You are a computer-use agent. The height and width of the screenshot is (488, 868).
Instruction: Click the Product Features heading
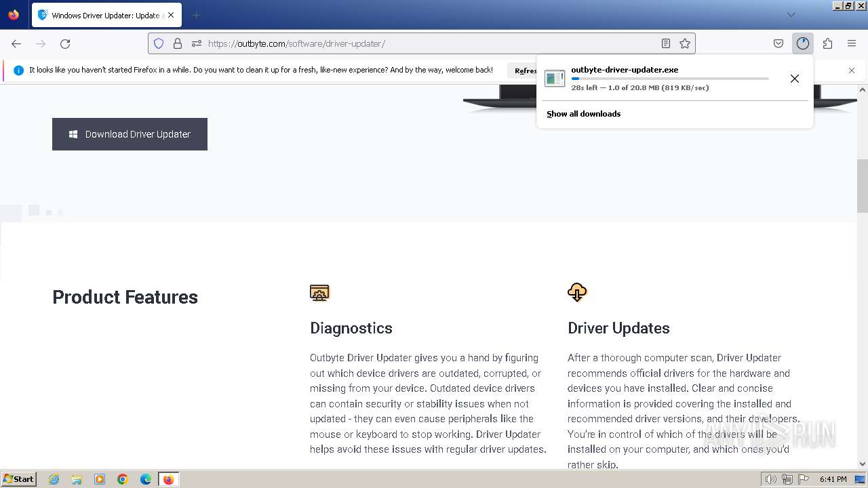click(125, 297)
